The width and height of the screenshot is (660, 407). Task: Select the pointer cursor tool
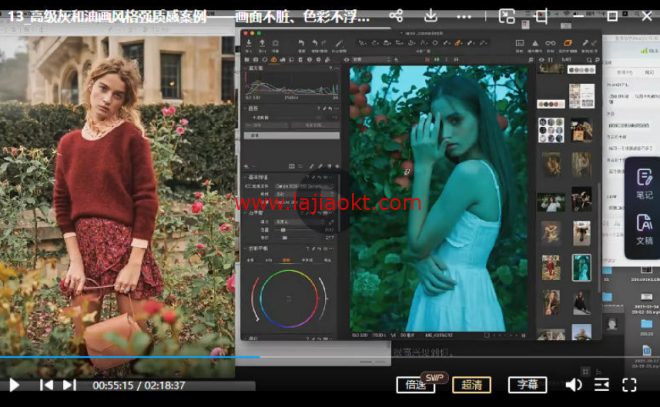(362, 43)
